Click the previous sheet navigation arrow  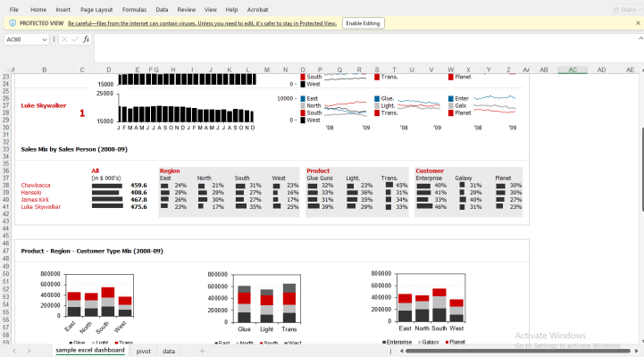(x=14, y=351)
